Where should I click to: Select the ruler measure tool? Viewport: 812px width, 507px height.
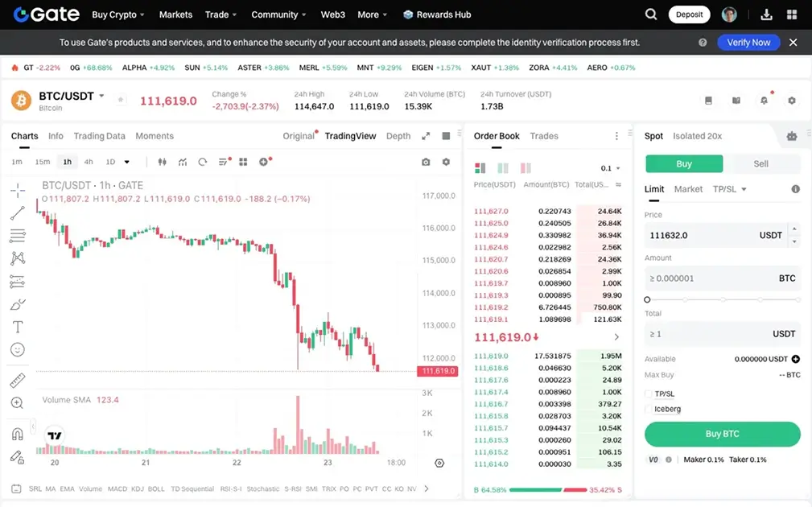tap(18, 380)
